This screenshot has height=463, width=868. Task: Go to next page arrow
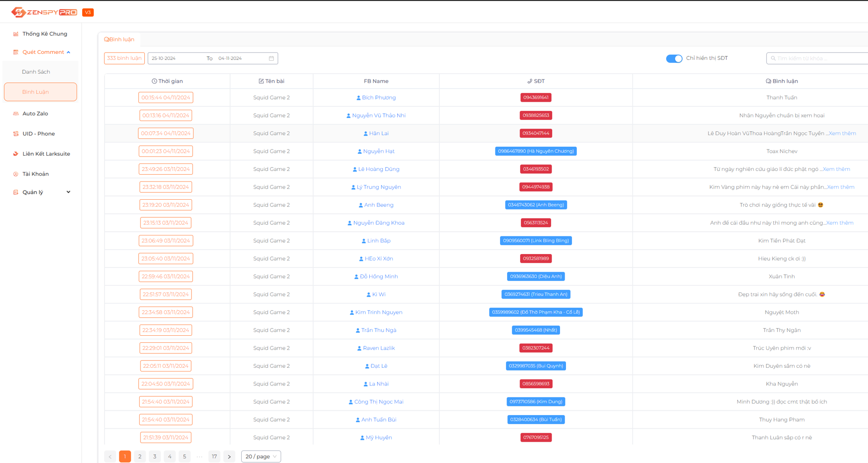coord(229,456)
